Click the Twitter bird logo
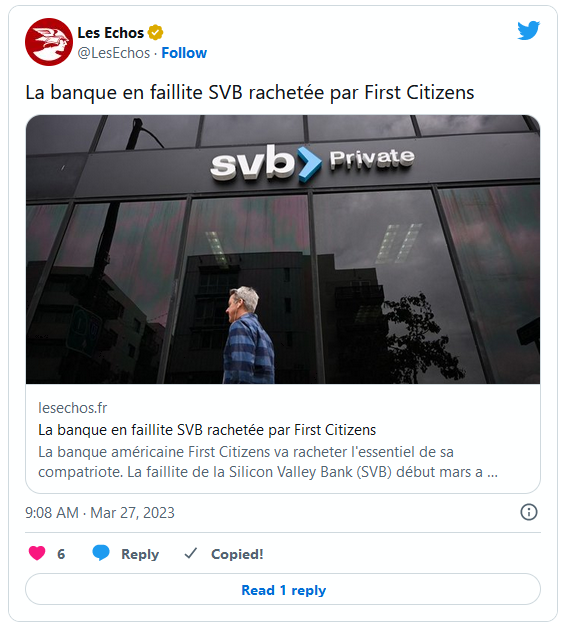 (528, 30)
